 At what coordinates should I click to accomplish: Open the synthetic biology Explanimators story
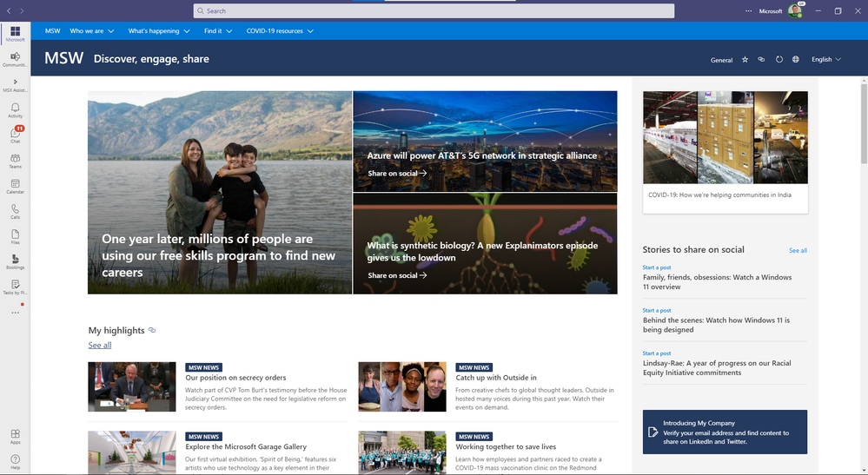coord(482,251)
